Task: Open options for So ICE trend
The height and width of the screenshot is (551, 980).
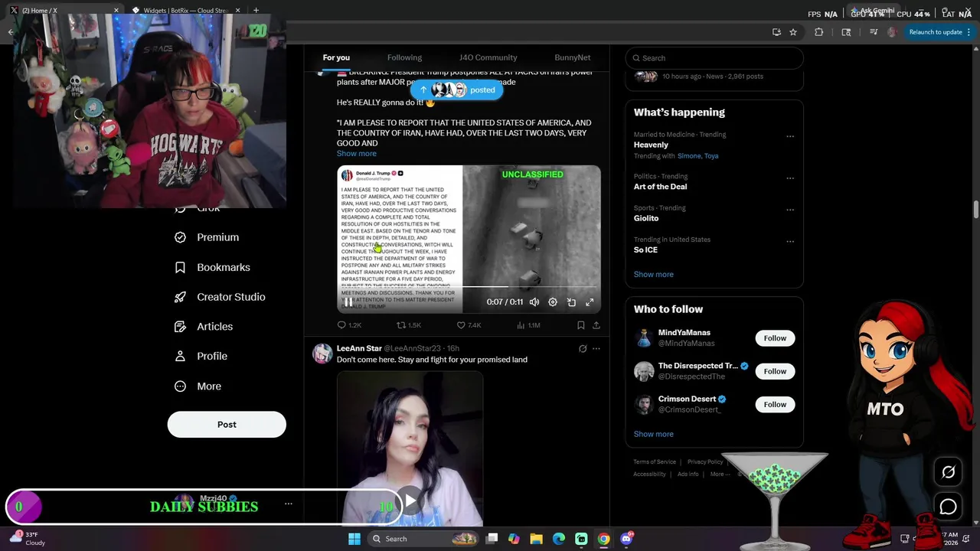Action: point(790,241)
